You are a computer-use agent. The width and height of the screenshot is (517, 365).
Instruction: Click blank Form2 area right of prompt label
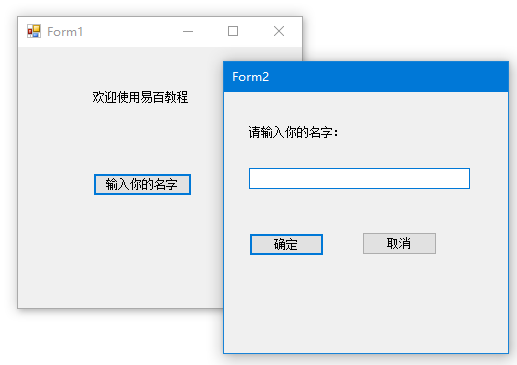[x=420, y=132]
